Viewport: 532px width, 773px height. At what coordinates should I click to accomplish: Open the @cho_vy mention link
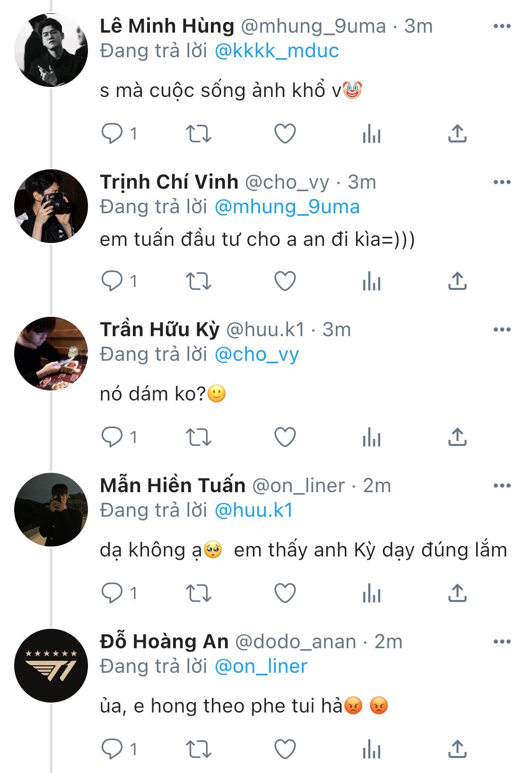coord(257,354)
